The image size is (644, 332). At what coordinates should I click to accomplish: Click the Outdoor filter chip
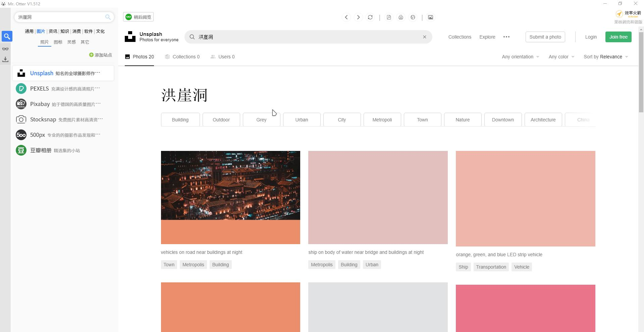click(x=221, y=120)
